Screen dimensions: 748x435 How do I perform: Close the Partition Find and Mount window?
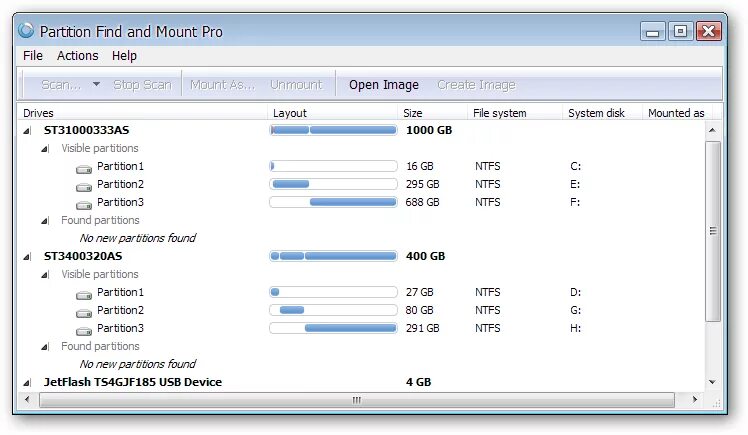[708, 31]
